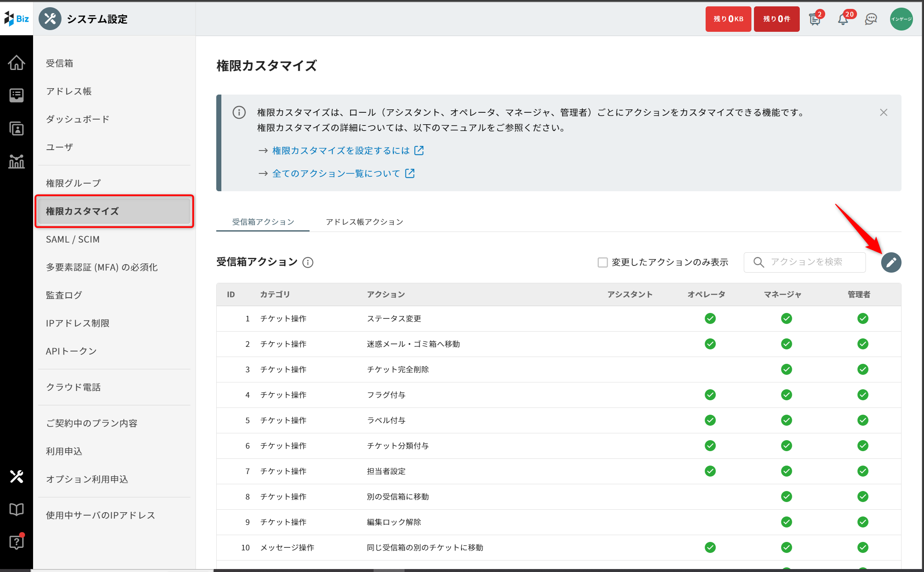The width and height of the screenshot is (924, 572).
Task: Open 権限グループ in settings menu
Action: [73, 183]
